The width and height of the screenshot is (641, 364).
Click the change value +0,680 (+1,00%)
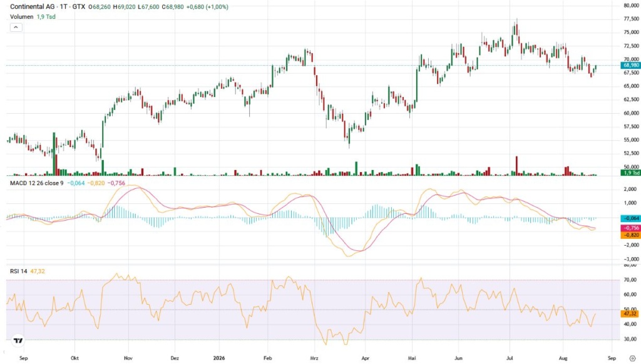tap(207, 7)
